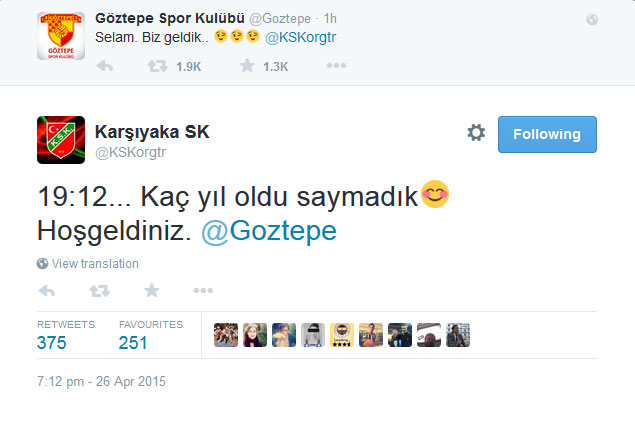635x421 pixels.
Task: Favourite the Karşıyaka SK tweet star
Action: (152, 290)
